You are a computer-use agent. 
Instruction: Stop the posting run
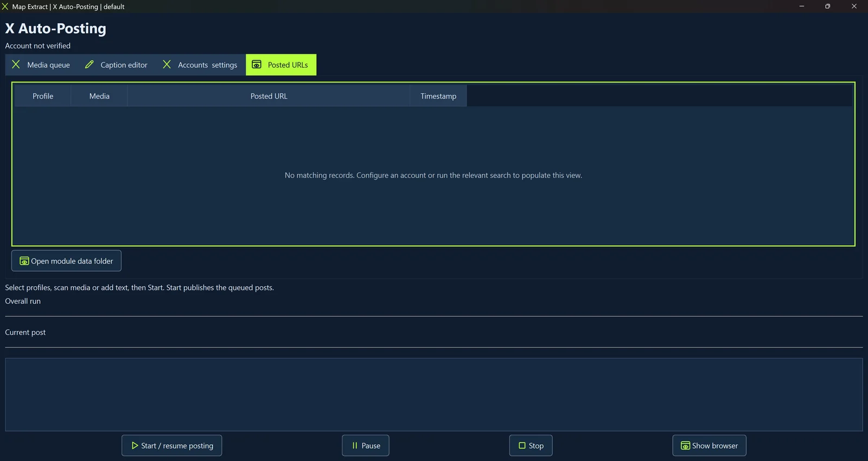[531, 445]
